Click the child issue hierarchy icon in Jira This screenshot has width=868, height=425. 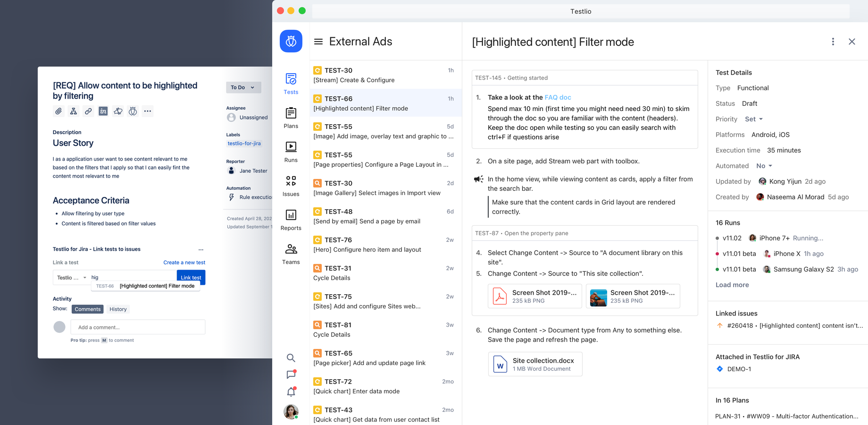point(73,111)
